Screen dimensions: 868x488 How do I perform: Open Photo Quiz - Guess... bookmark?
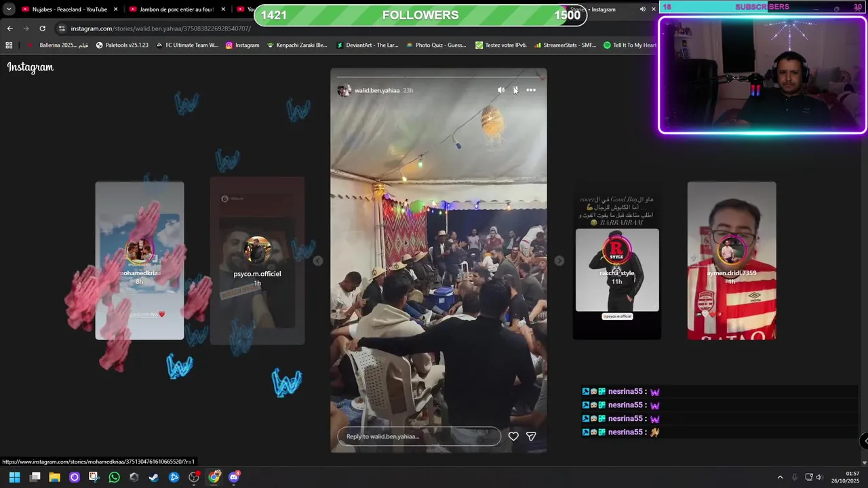coord(436,45)
